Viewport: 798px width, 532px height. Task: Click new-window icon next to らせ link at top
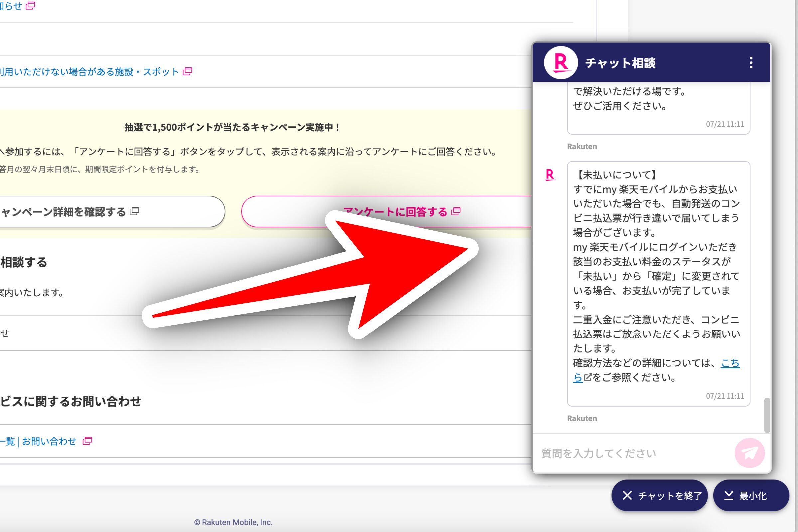pyautogui.click(x=31, y=5)
